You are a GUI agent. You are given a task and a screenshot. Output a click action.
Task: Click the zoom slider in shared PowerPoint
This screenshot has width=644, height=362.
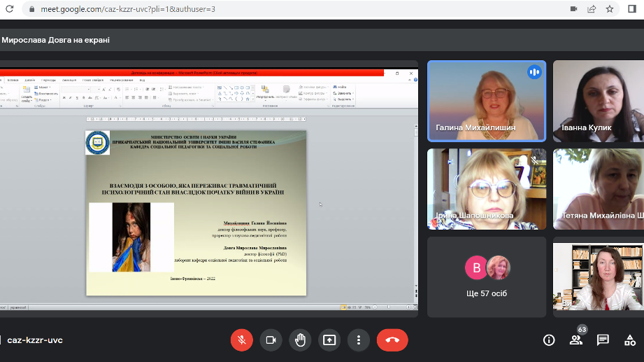click(388, 307)
